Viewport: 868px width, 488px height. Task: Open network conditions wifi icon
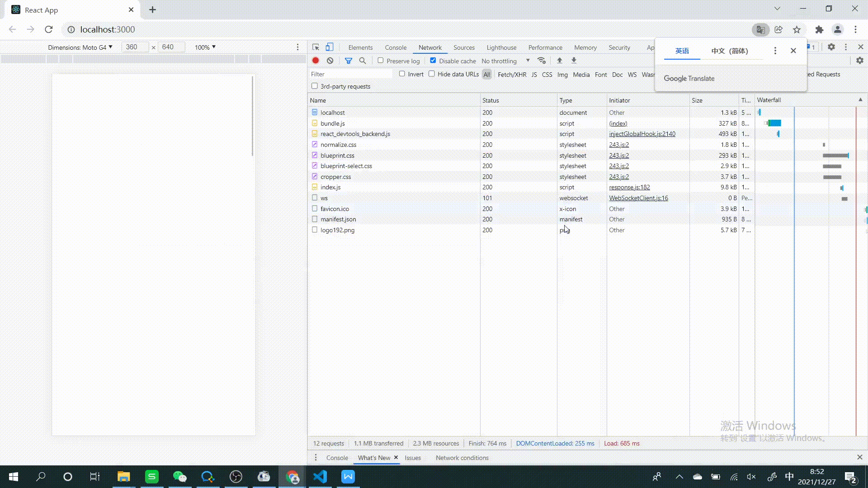point(541,61)
